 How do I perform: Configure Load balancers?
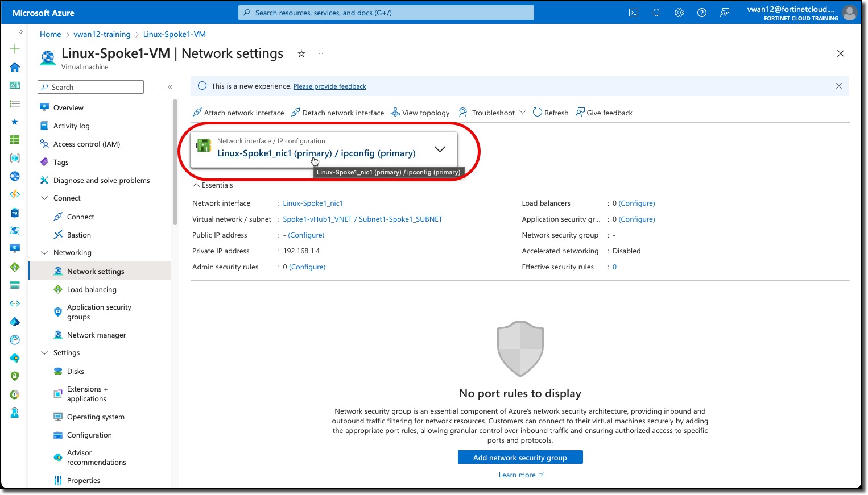pyautogui.click(x=636, y=203)
